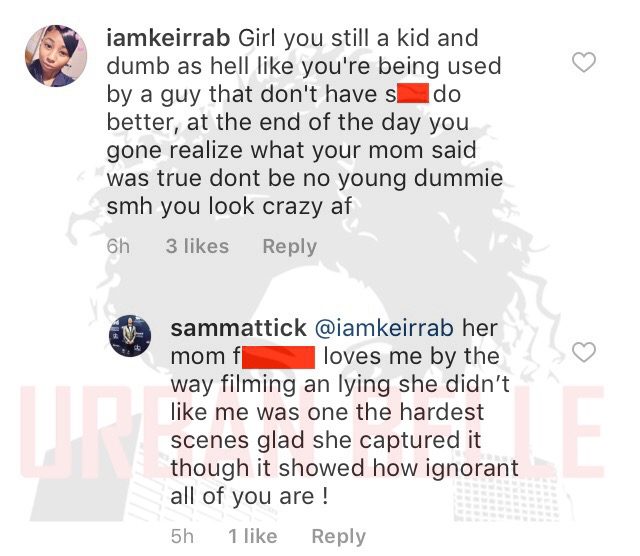This screenshot has height=556, width=640.
Task: Reply to sammattick's comment
Action: coord(338,536)
